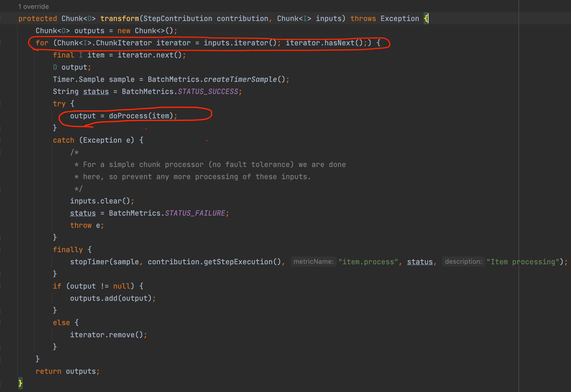Click the catch keyword
The image size is (571, 392).
point(63,140)
